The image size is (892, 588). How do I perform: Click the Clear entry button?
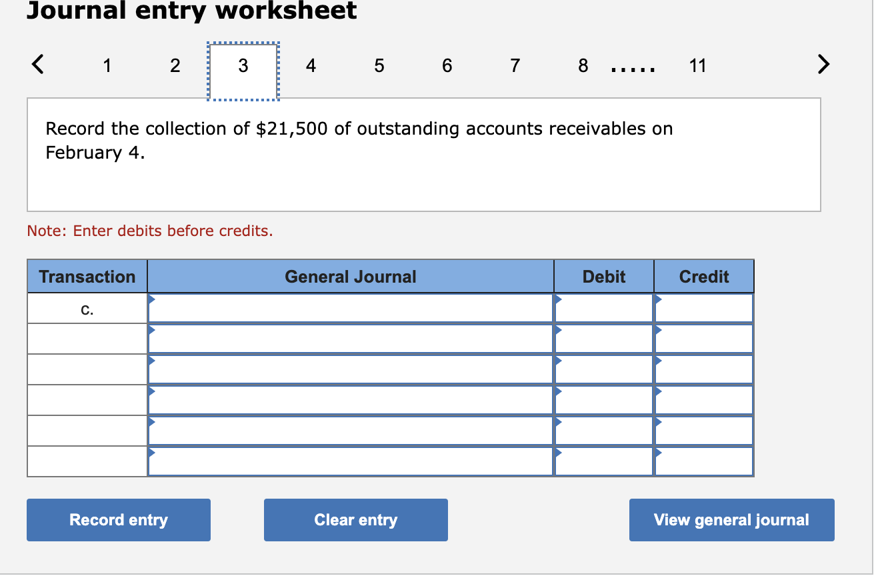click(355, 519)
